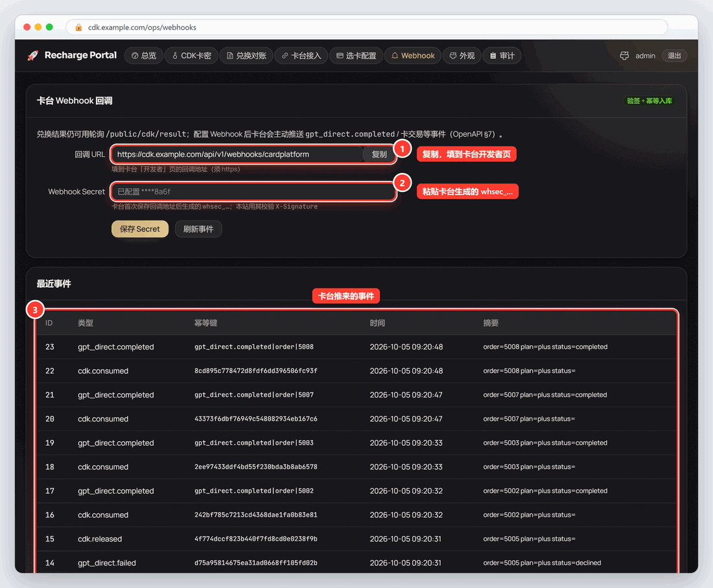
Task: Switch to the CDK卡密 tab
Action: coord(191,56)
